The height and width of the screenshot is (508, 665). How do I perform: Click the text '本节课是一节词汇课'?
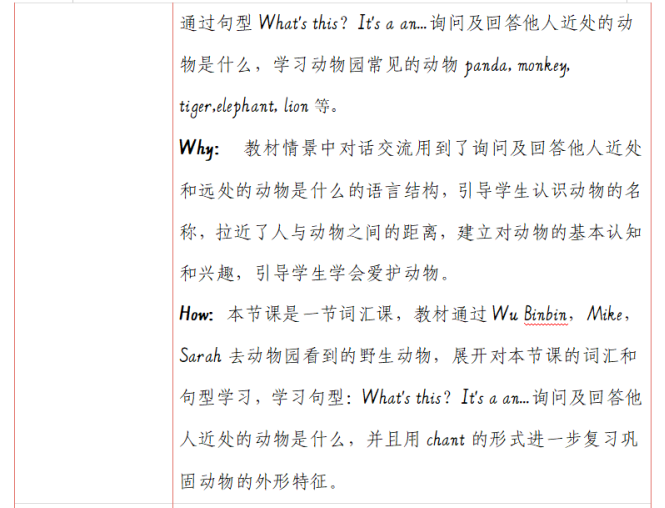click(x=310, y=314)
